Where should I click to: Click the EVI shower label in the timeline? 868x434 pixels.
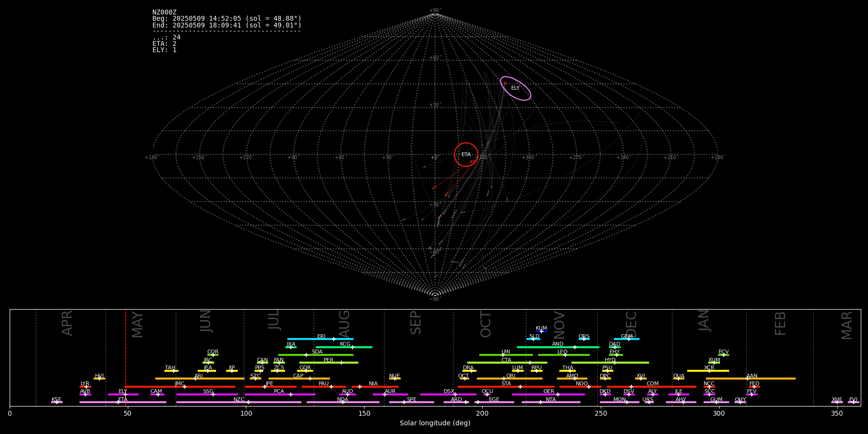[853, 400]
